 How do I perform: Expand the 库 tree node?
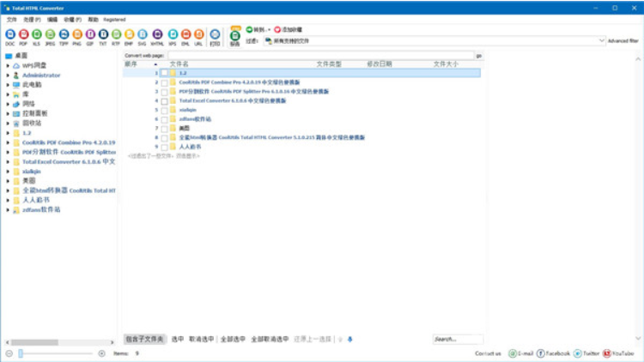pyautogui.click(x=8, y=94)
